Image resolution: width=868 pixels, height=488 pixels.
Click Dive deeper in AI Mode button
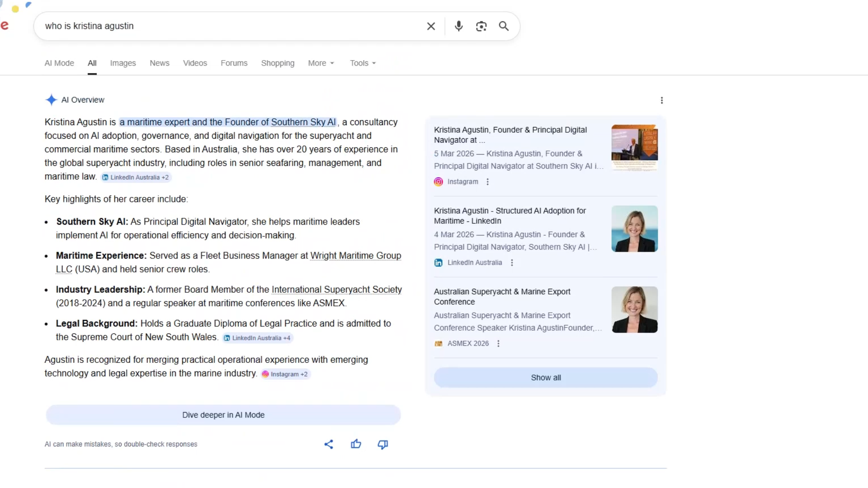coord(223,415)
